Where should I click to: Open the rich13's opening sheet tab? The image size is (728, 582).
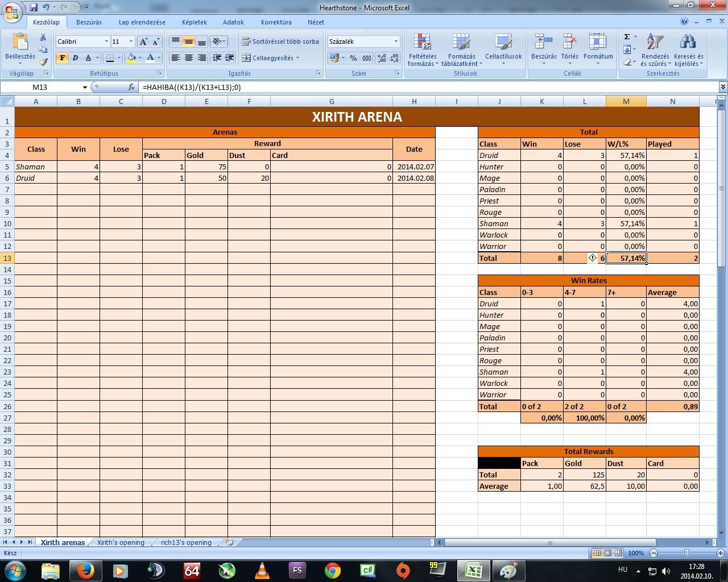186,542
